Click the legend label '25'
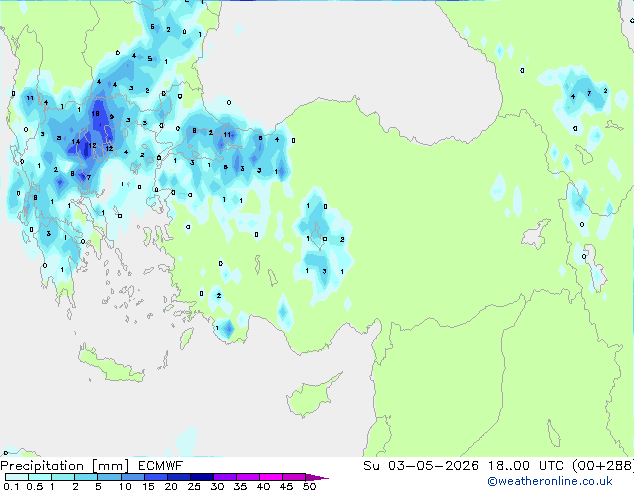The width and height of the screenshot is (634, 490). (194, 486)
